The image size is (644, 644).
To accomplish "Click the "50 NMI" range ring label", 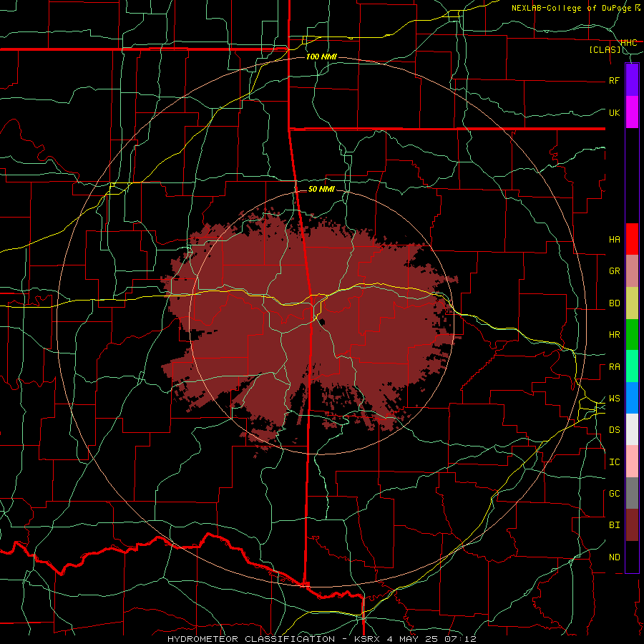I will click(321, 190).
